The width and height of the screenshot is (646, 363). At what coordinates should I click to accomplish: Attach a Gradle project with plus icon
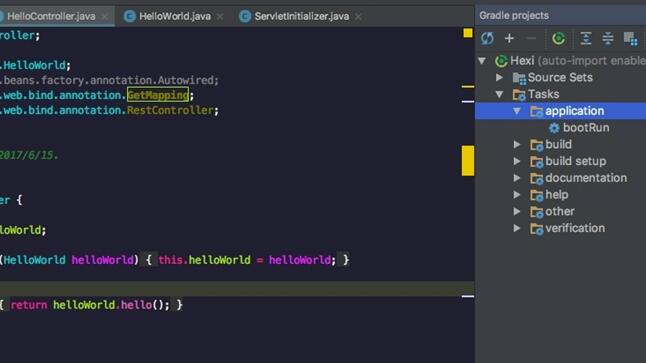[509, 38]
